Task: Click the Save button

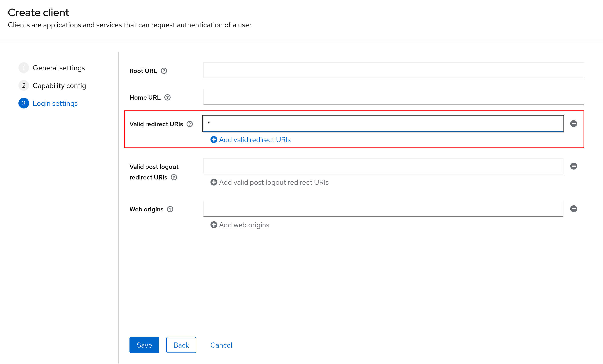Action: [x=144, y=345]
